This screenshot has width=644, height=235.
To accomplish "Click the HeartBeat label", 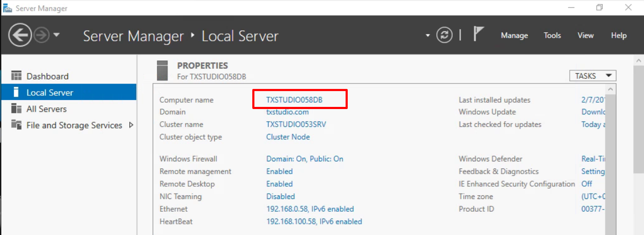I will tap(175, 221).
